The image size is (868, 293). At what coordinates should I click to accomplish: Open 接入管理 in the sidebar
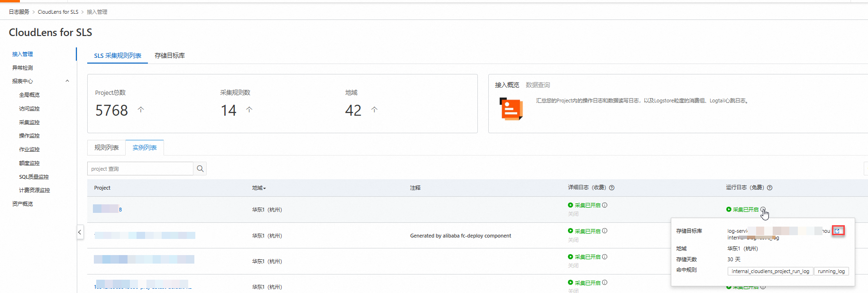23,54
